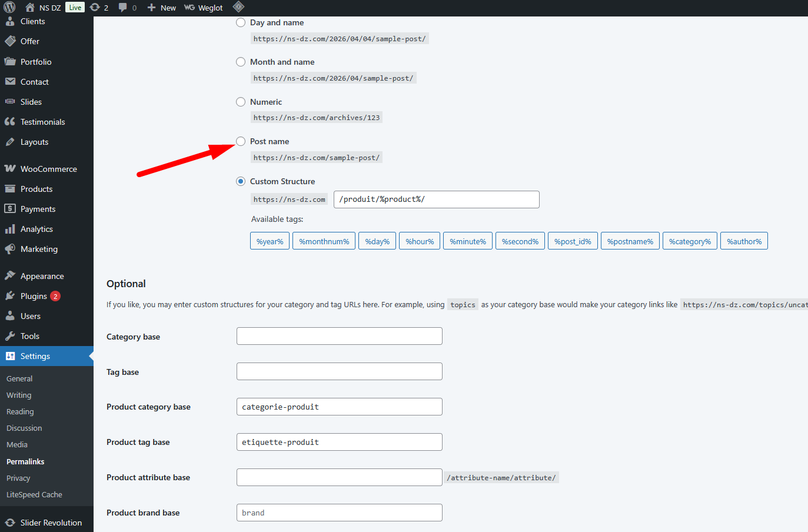This screenshot has width=808, height=532.
Task: Open the Plugins plug icon
Action: 10,296
